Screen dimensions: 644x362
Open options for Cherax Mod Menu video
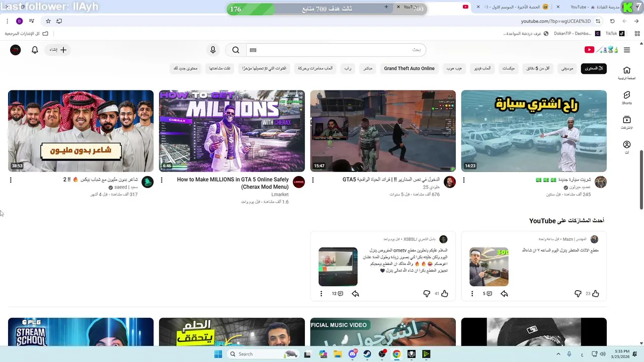[162, 179]
